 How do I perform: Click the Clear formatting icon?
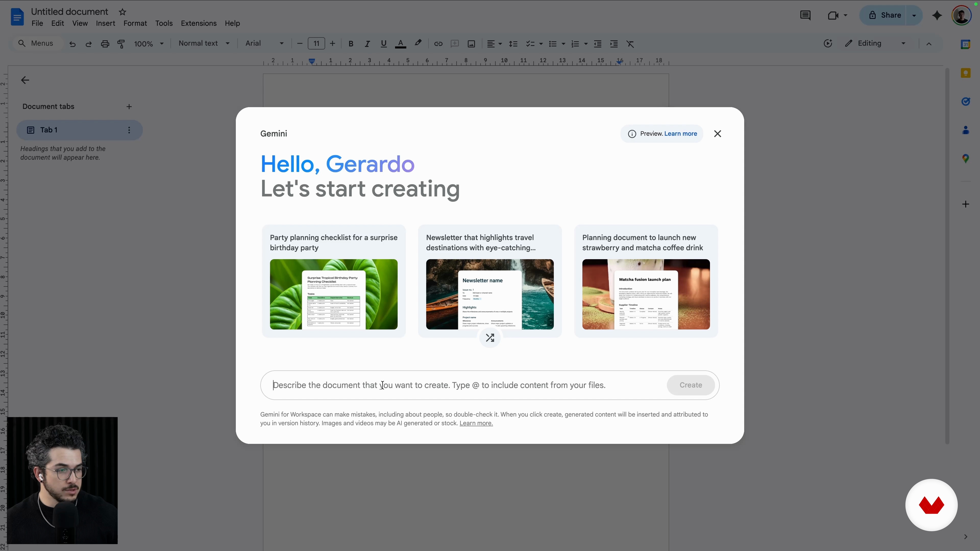pyautogui.click(x=630, y=44)
